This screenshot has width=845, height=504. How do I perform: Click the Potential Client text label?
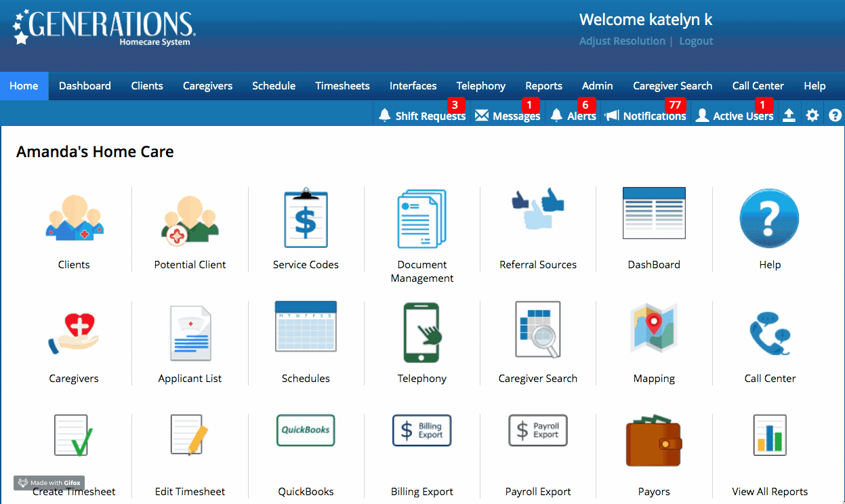(190, 265)
